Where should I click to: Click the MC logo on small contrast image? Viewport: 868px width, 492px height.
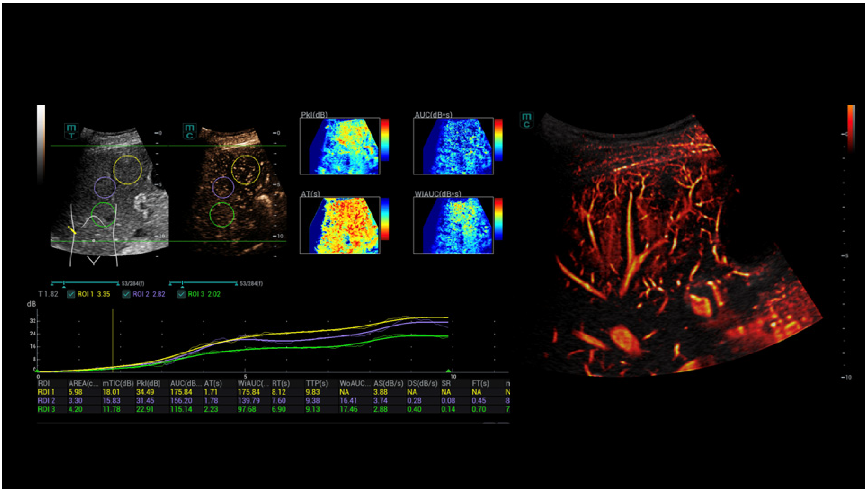coord(190,131)
